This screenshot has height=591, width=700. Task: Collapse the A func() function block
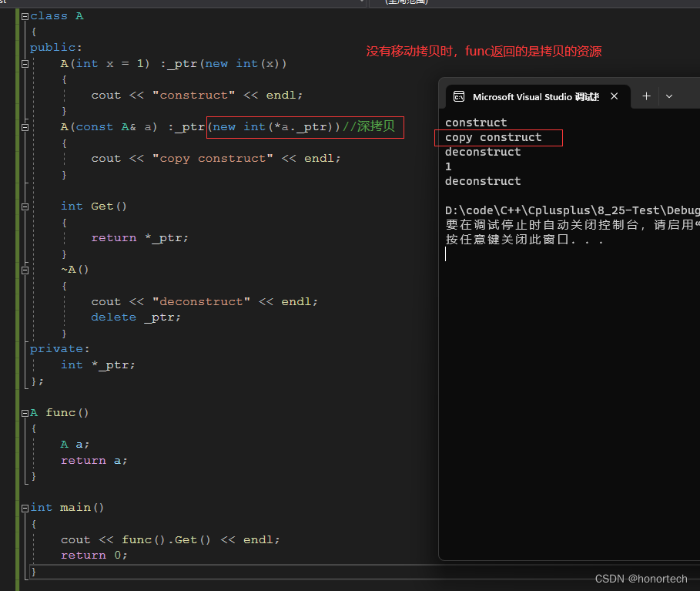(x=25, y=413)
